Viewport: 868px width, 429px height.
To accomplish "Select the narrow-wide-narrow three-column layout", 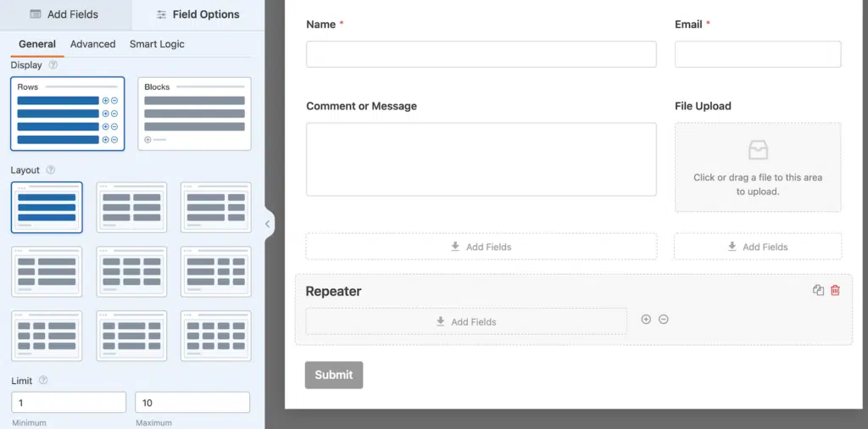I will (x=131, y=336).
